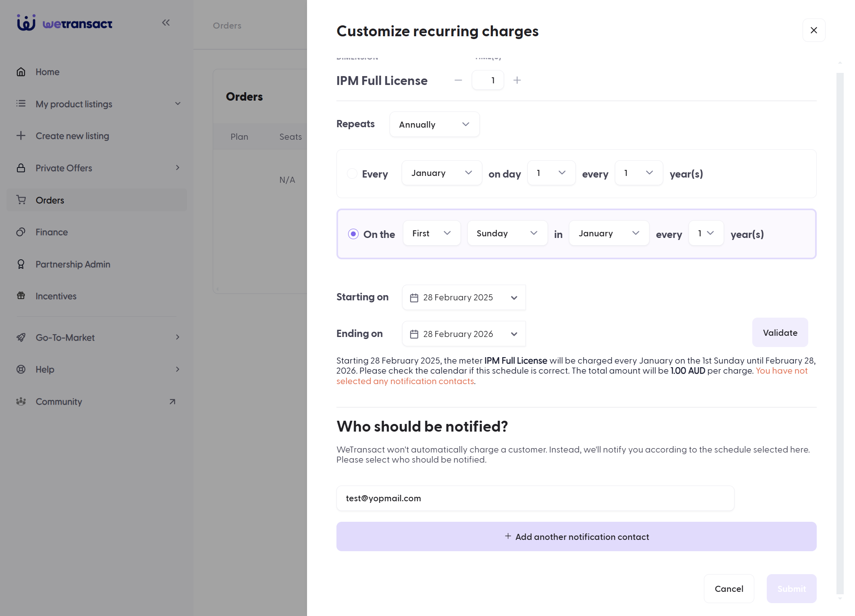
Task: Click the Home house icon
Action: 21,72
